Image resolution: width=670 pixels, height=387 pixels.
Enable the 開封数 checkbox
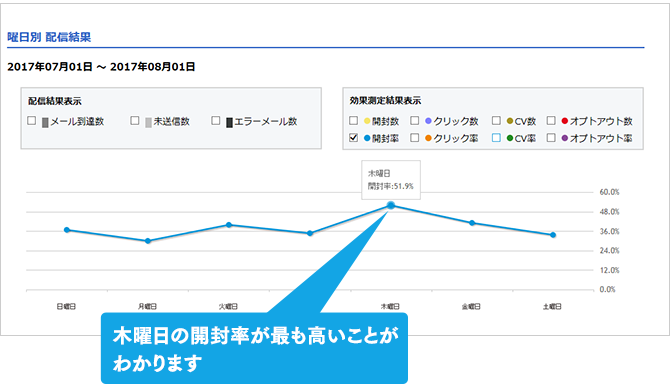pos(353,121)
